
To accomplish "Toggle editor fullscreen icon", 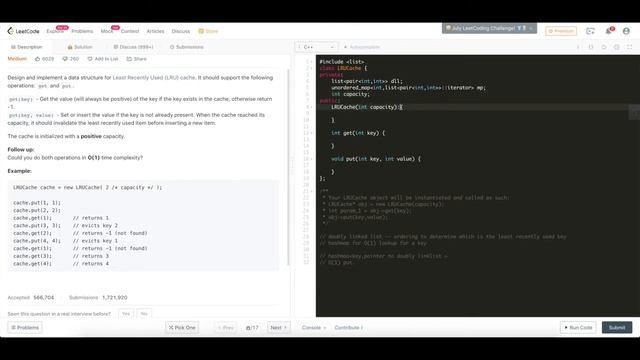I will pos(629,47).
